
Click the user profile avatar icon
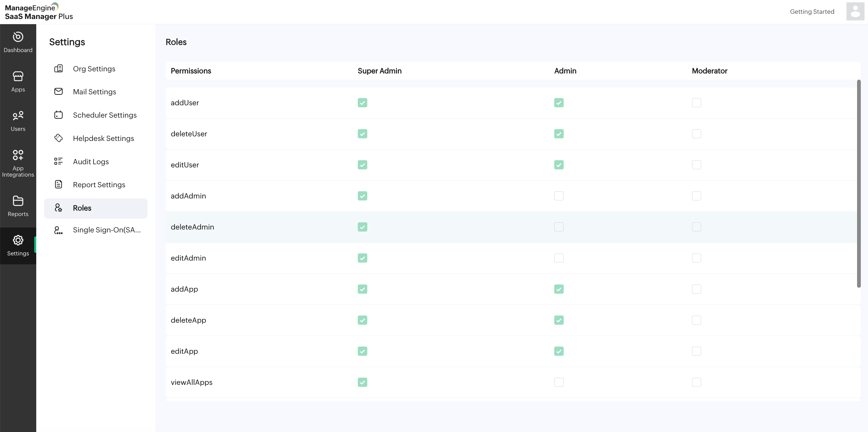(x=855, y=12)
